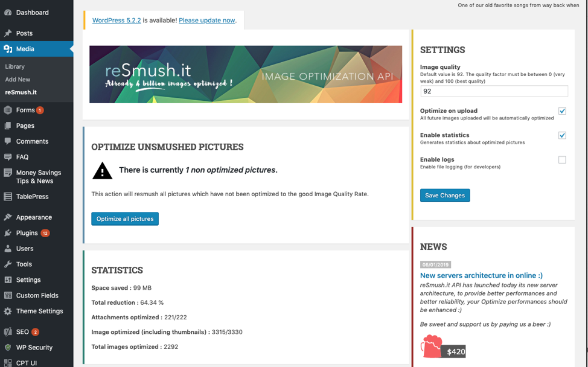Screen dimensions: 588x367
Task: Click the Appearance paintbrush icon
Action: (x=8, y=217)
